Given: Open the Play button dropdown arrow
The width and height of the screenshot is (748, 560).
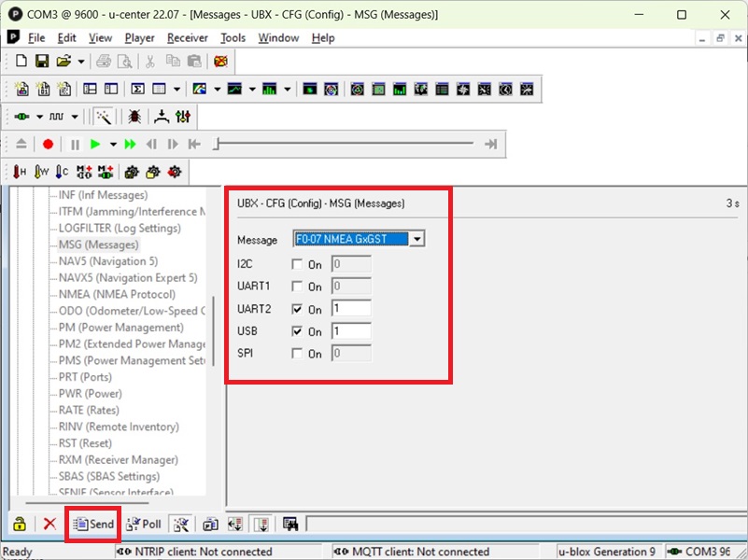Looking at the screenshot, I should [113, 145].
